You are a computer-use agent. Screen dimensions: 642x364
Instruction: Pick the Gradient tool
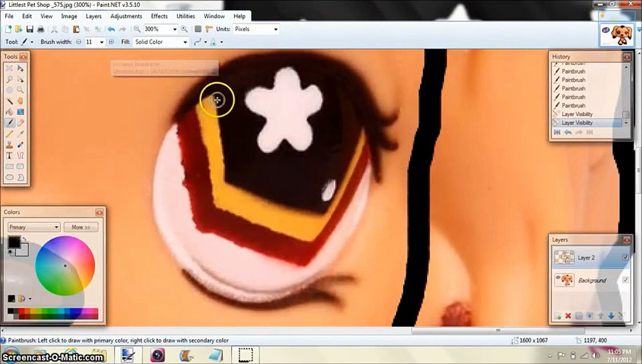pos(20,112)
